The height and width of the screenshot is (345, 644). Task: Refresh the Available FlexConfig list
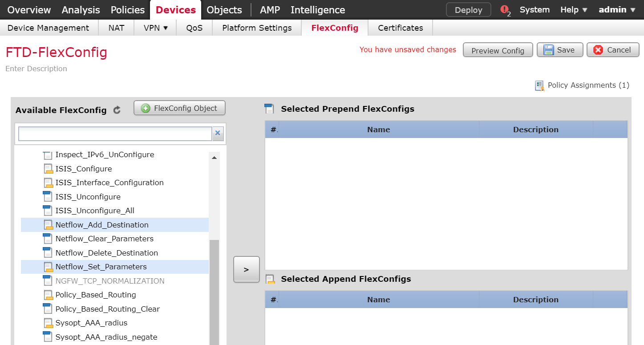click(117, 110)
